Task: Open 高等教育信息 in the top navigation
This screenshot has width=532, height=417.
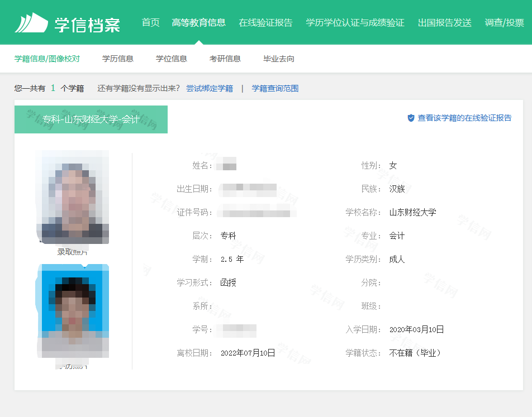Action: coord(199,23)
